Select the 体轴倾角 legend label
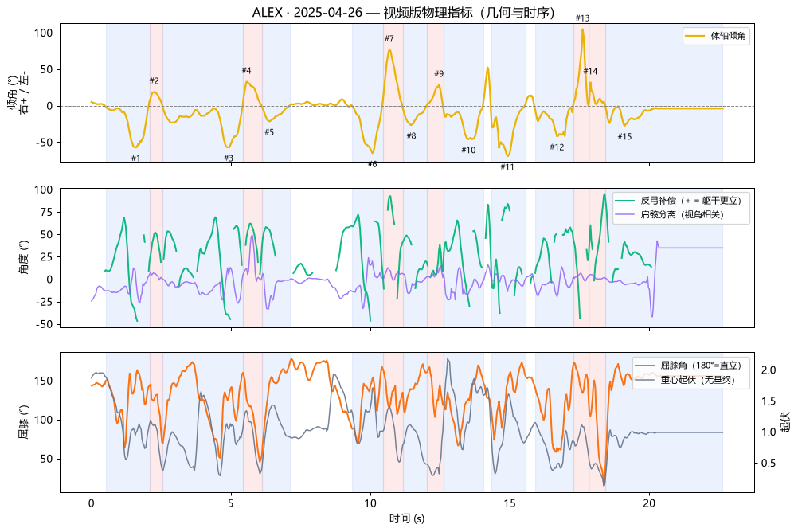 pyautogui.click(x=728, y=36)
